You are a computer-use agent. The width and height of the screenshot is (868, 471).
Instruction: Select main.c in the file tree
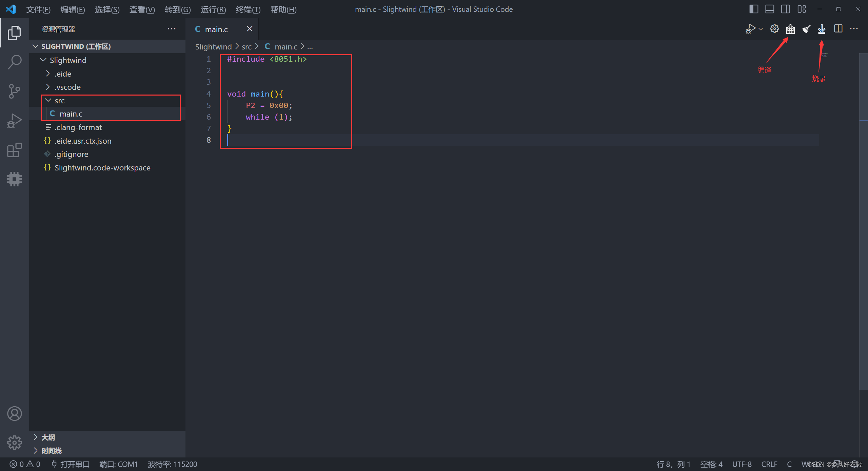(x=107, y=114)
